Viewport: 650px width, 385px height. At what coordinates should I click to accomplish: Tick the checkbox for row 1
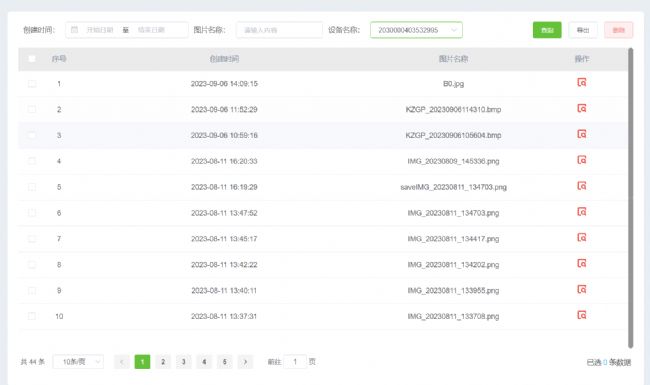(x=32, y=84)
